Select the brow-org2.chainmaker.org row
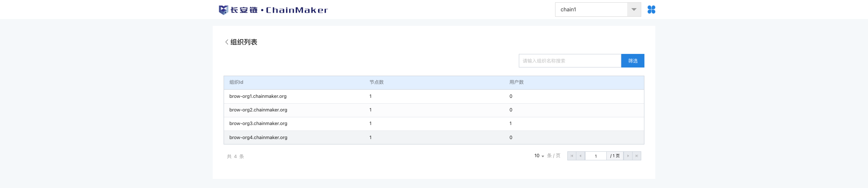 click(x=258, y=110)
